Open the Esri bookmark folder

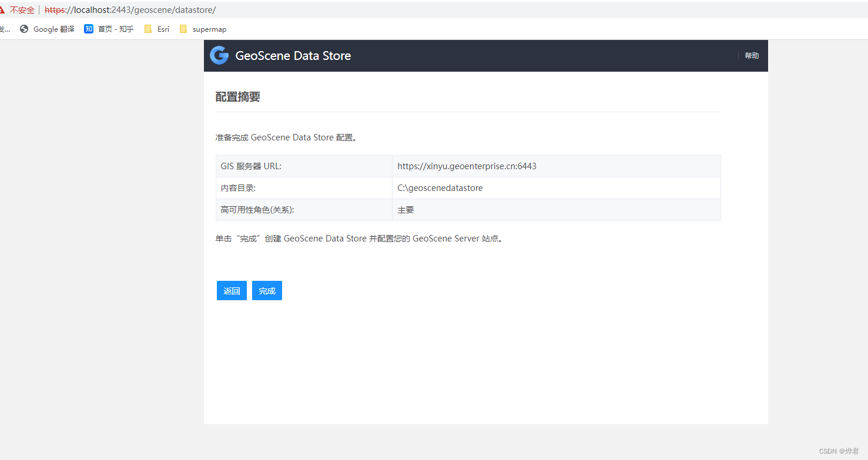coord(157,29)
